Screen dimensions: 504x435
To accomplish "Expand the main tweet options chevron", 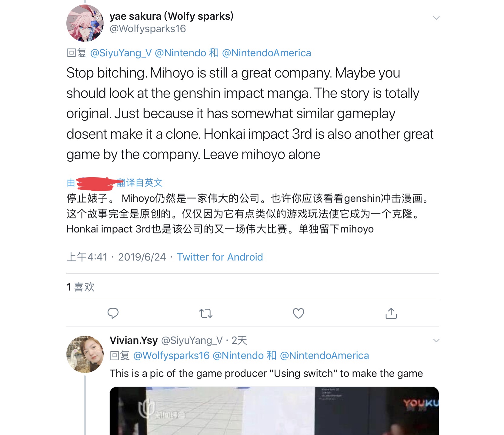I will (x=436, y=18).
